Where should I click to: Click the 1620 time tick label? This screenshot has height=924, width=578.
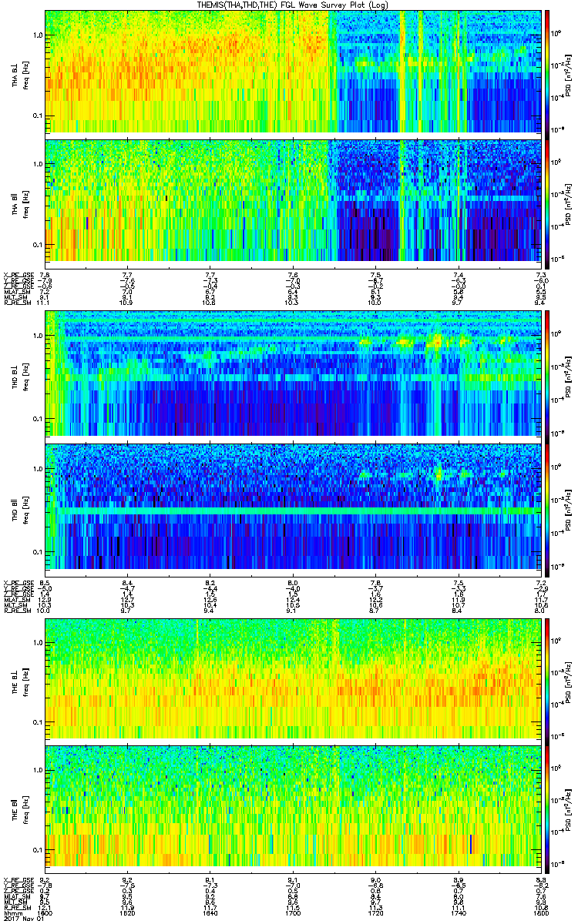pyautogui.click(x=127, y=913)
